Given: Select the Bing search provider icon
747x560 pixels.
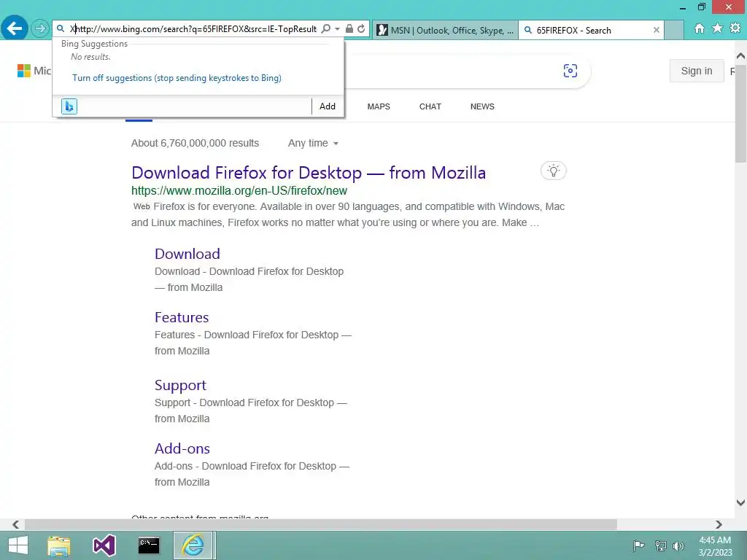Looking at the screenshot, I should coord(69,106).
